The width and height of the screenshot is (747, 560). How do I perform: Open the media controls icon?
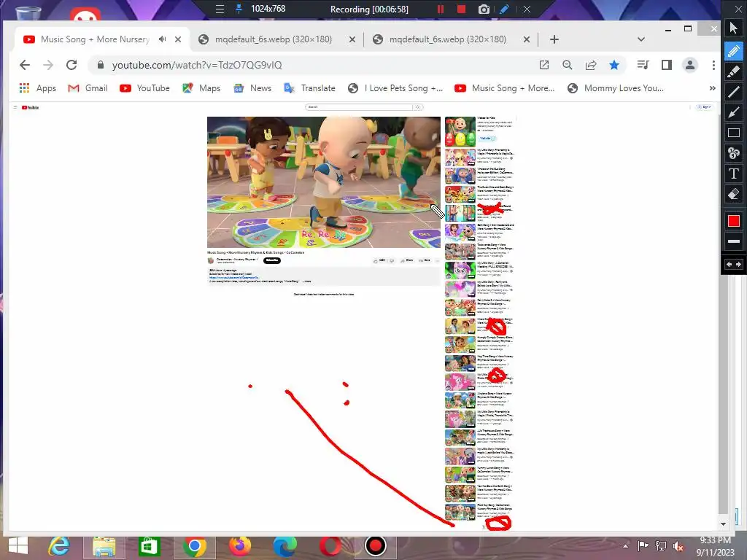[643, 65]
